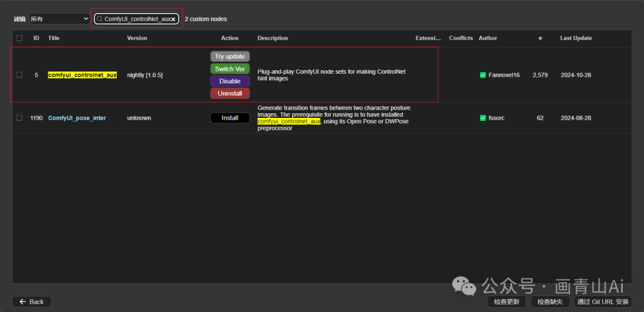The width and height of the screenshot is (644, 312).
Task: Focus the ComfyUI_controlNet_aux search field
Action: point(137,19)
